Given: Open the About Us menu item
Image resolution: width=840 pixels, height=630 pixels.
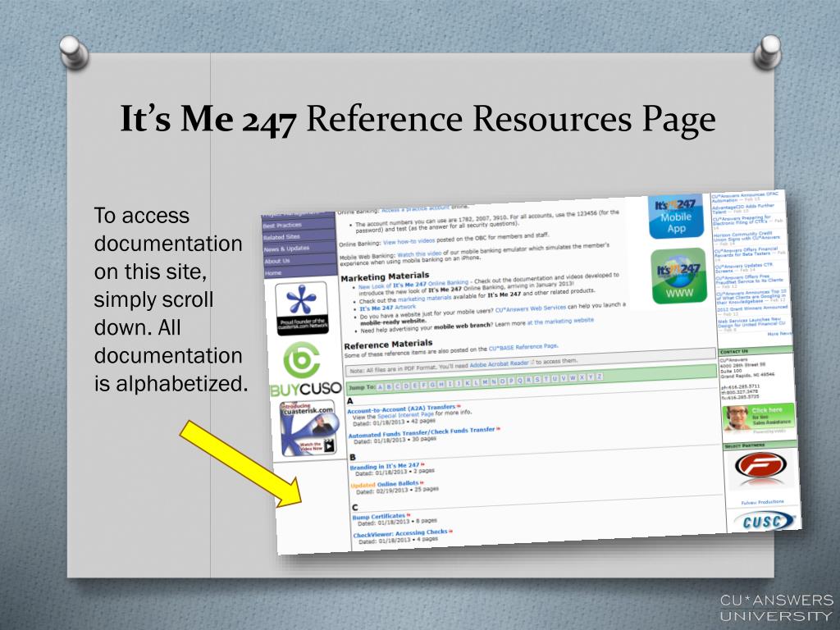Looking at the screenshot, I should tap(299, 261).
